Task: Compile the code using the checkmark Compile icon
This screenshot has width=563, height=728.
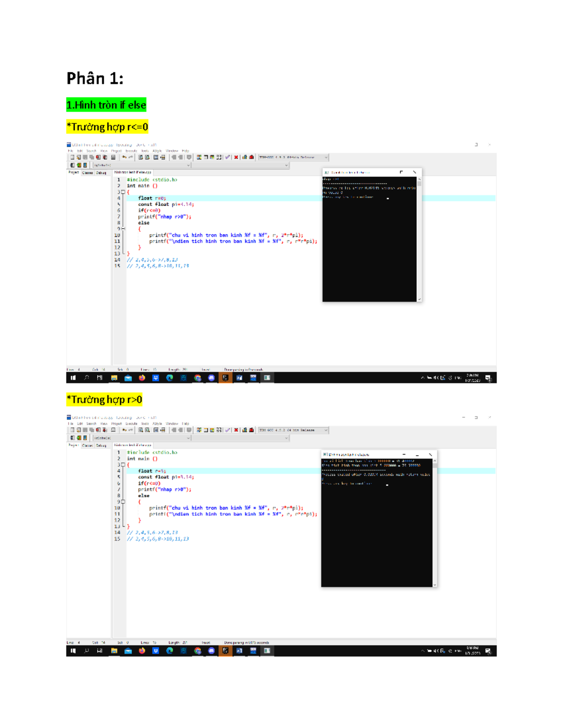Action: 227,157
